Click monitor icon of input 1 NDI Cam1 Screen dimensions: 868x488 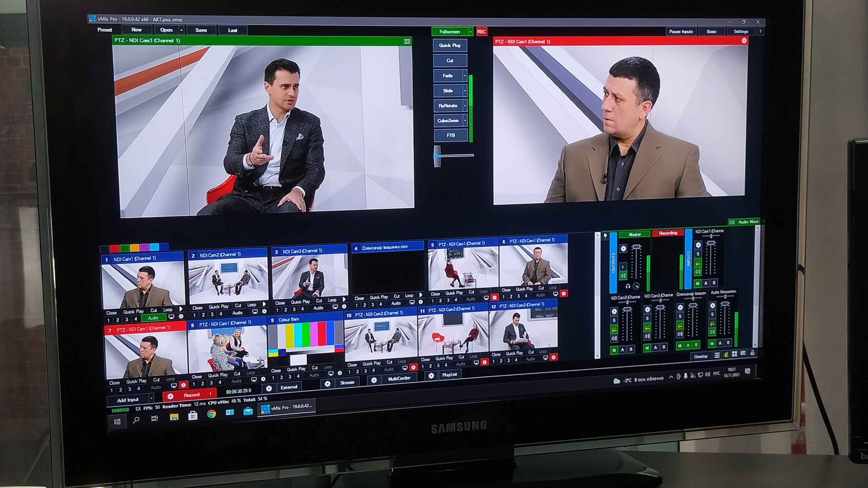(x=172, y=317)
